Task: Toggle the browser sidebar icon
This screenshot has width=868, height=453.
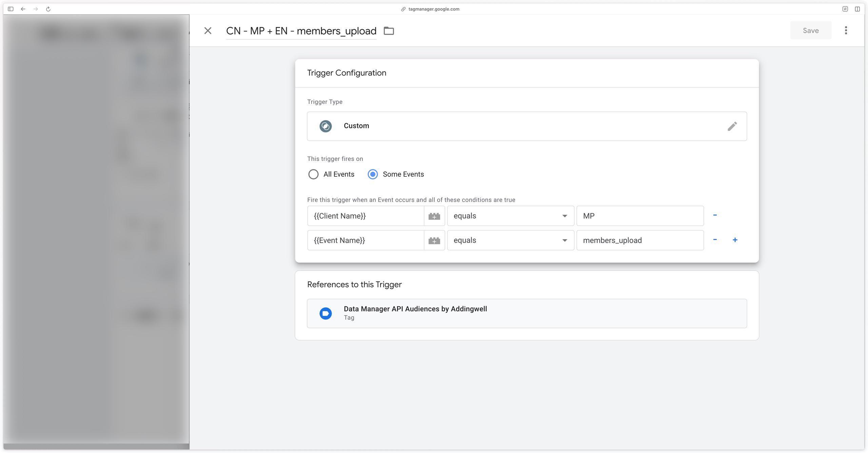Action: [11, 9]
